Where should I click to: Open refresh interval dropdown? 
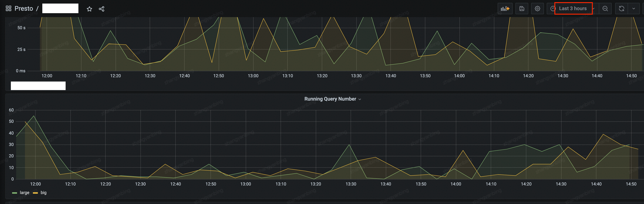[x=634, y=9]
